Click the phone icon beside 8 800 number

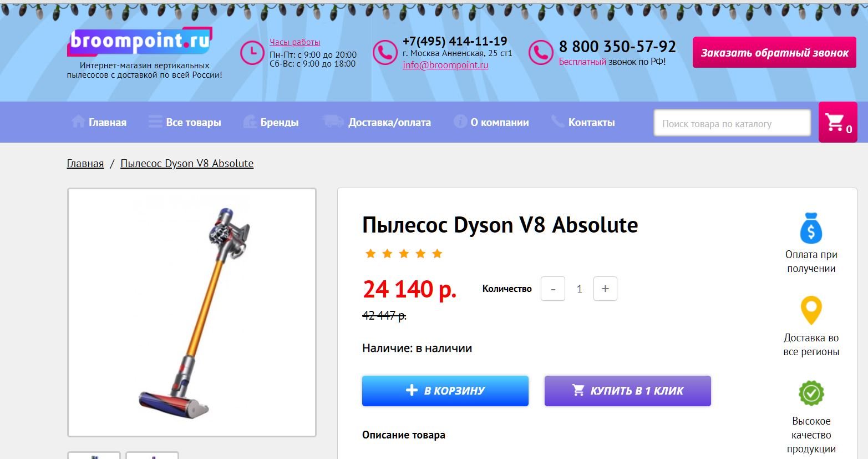[x=541, y=53]
